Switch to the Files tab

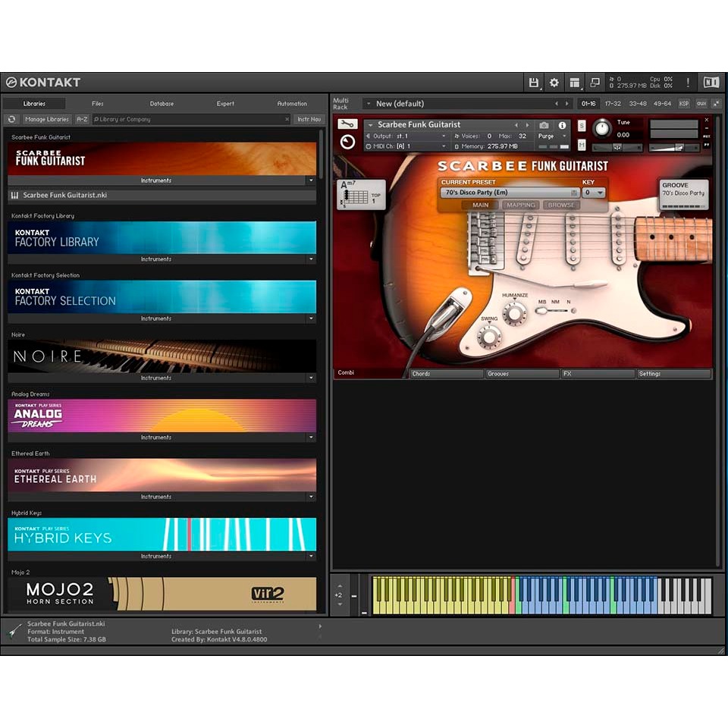coord(98,103)
